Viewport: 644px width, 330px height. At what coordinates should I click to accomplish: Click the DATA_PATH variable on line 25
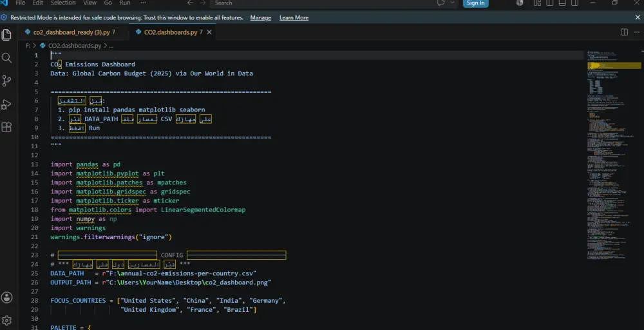(67, 273)
